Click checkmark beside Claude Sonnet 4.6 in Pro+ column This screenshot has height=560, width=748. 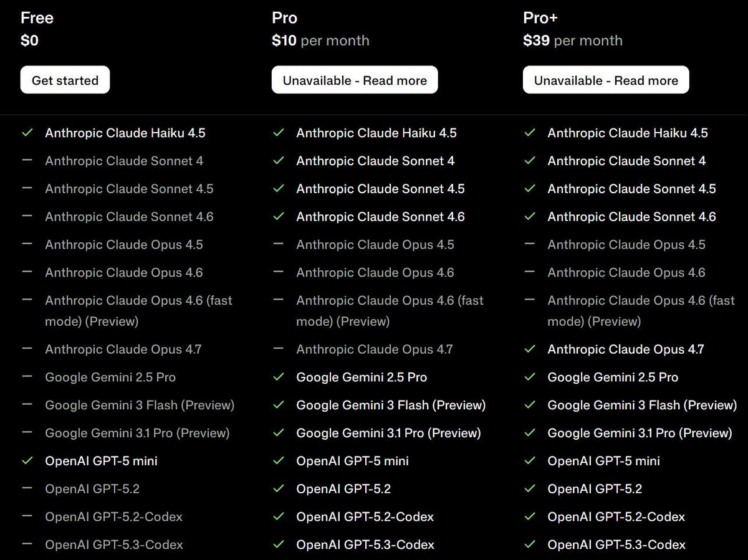pyautogui.click(x=530, y=217)
